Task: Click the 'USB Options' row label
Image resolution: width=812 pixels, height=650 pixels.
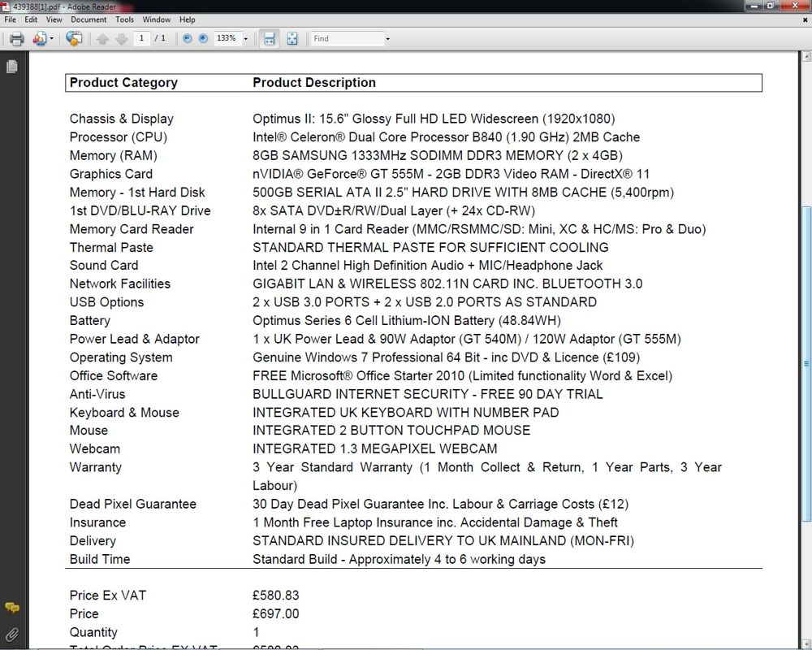Action: 106,302
